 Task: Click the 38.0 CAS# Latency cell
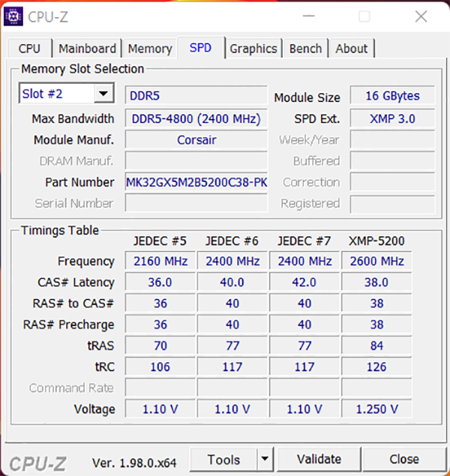(x=376, y=282)
